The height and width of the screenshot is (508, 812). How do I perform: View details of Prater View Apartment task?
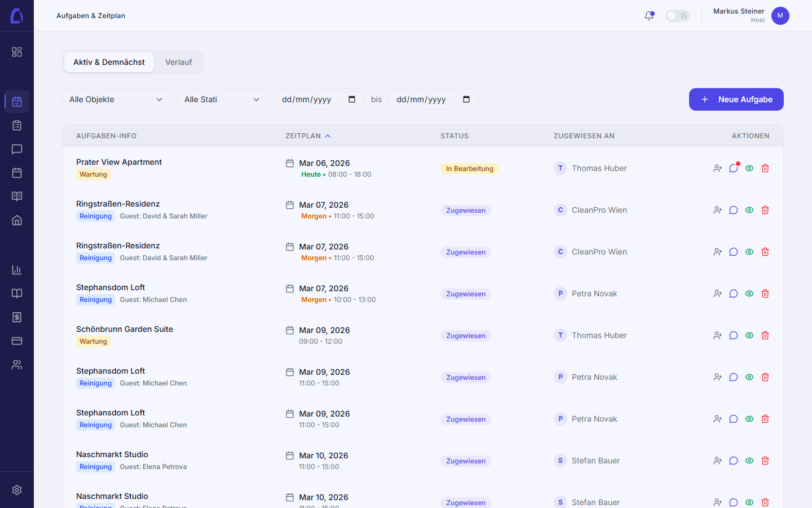(x=749, y=168)
